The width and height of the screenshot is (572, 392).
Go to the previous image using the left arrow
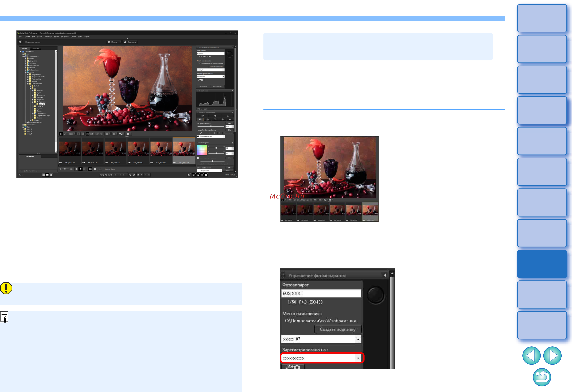pos(142,175)
